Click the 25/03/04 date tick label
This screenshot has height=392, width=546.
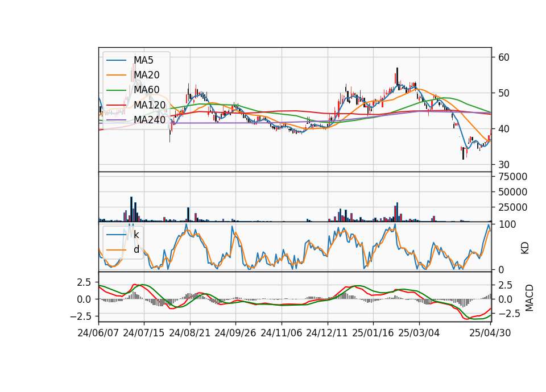[419, 333]
